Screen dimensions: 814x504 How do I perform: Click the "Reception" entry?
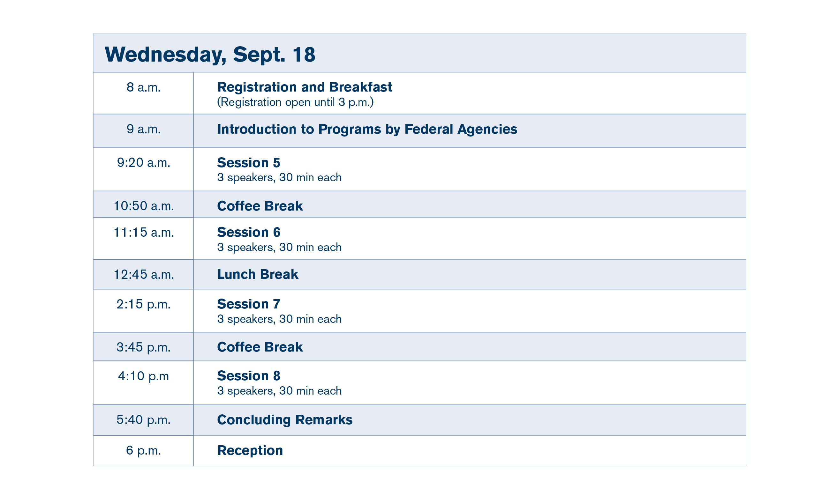pos(250,450)
